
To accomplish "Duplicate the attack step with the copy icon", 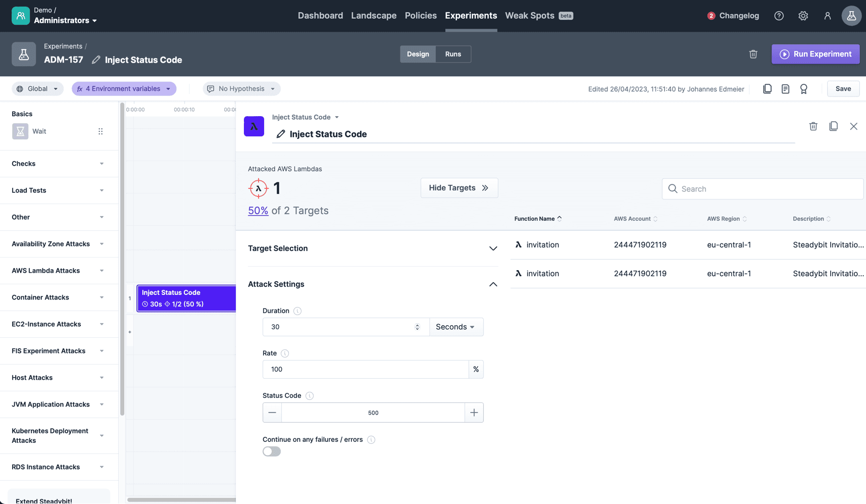I will (x=834, y=126).
